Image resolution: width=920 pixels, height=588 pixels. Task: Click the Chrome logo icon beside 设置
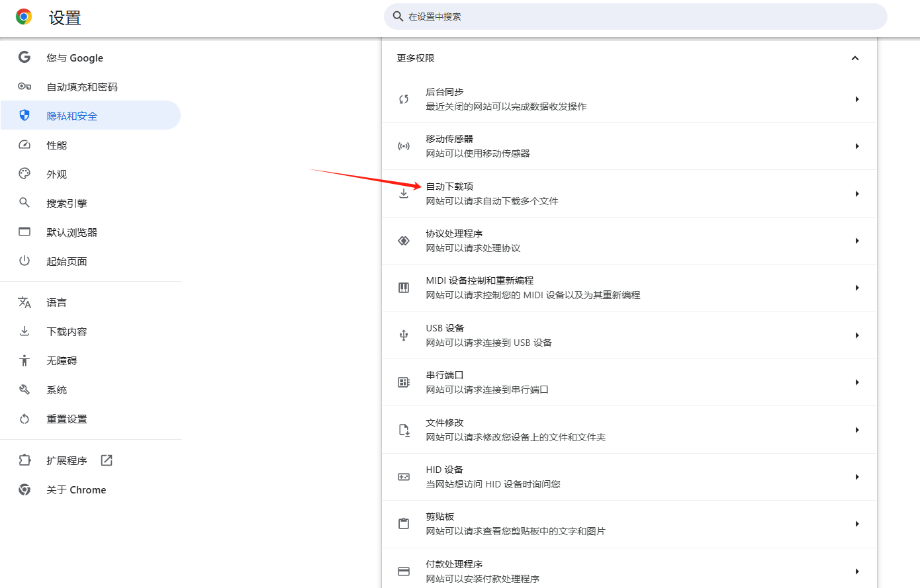(24, 17)
